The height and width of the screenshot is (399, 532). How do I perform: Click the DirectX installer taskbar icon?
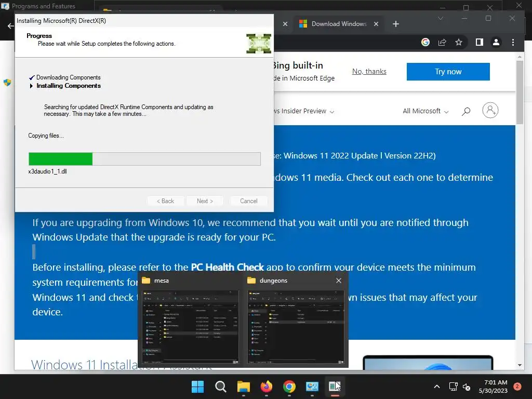tap(335, 387)
